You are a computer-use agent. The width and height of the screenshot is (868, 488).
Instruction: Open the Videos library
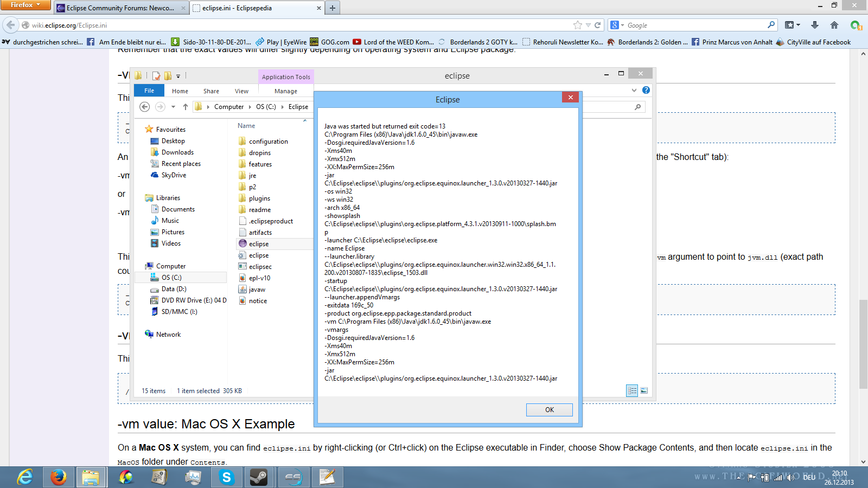coord(165,243)
